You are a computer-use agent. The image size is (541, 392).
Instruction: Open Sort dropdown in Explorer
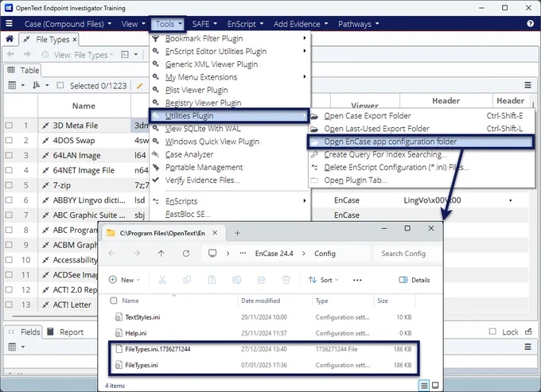(324, 280)
